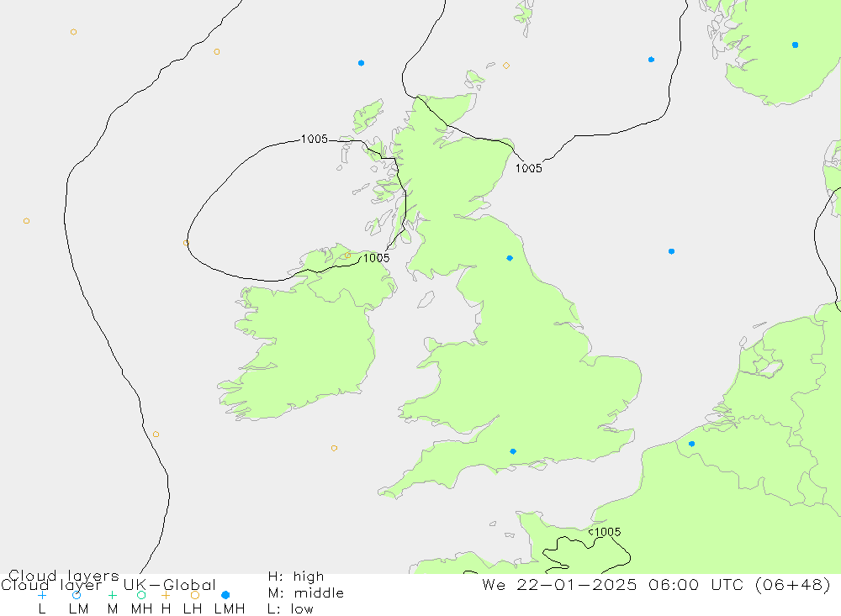Click the filled blue LMH legend symbol
This screenshot has height=616, width=841.
coord(225,595)
